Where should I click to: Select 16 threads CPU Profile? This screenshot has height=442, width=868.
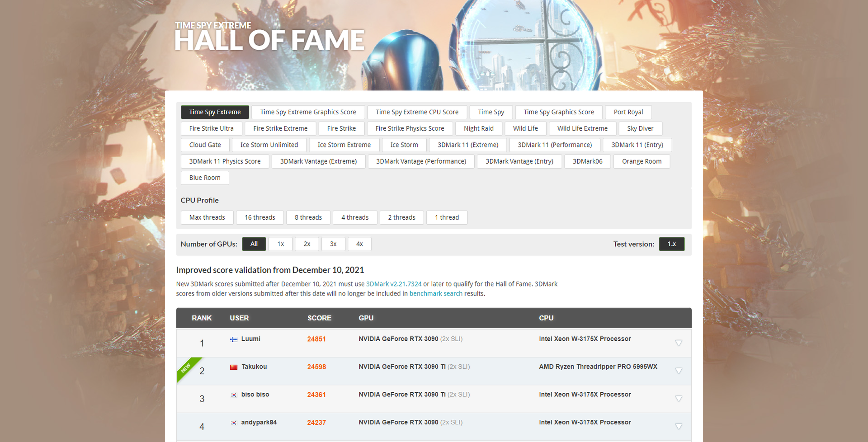260,217
